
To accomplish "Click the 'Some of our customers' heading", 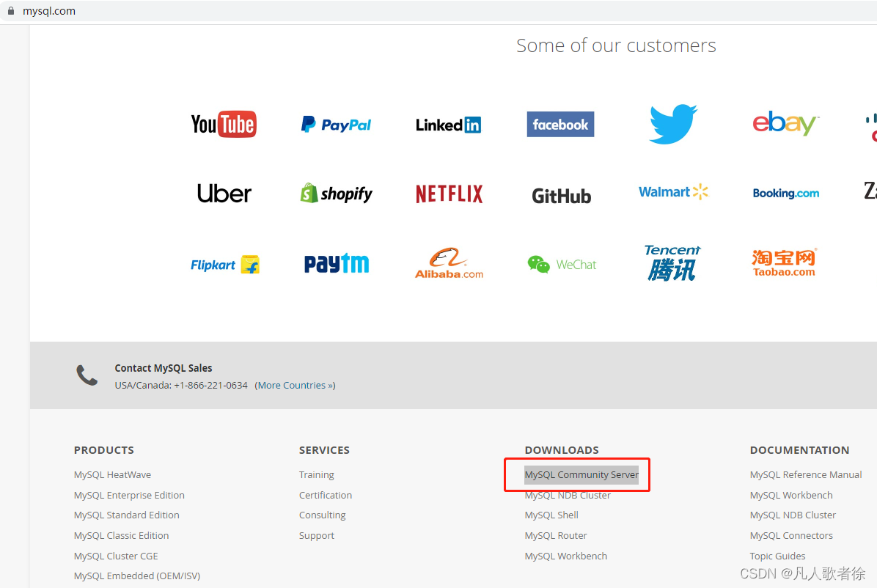I will [617, 45].
